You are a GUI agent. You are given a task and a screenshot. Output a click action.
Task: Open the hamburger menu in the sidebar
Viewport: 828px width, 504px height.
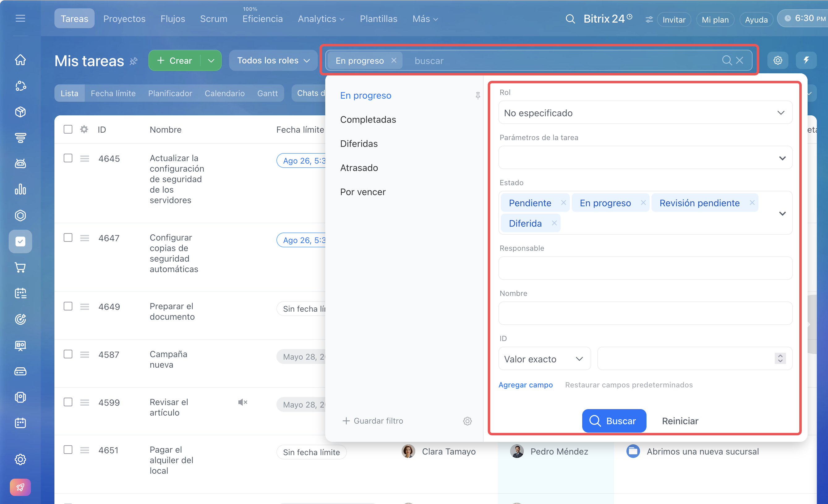click(20, 18)
